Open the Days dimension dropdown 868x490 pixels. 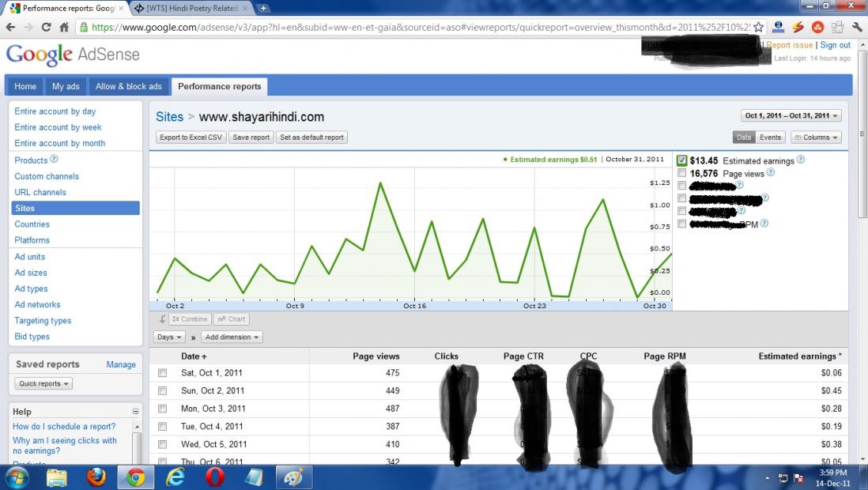(169, 337)
